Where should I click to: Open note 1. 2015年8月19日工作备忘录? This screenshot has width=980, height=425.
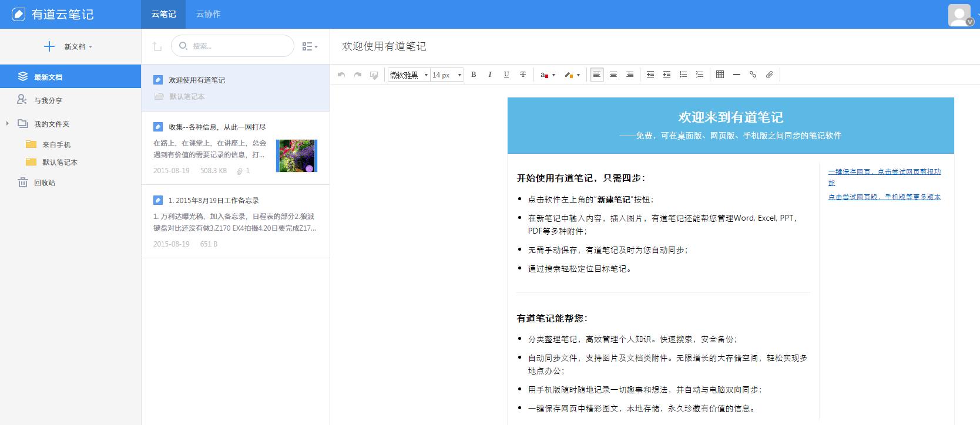pyautogui.click(x=235, y=221)
